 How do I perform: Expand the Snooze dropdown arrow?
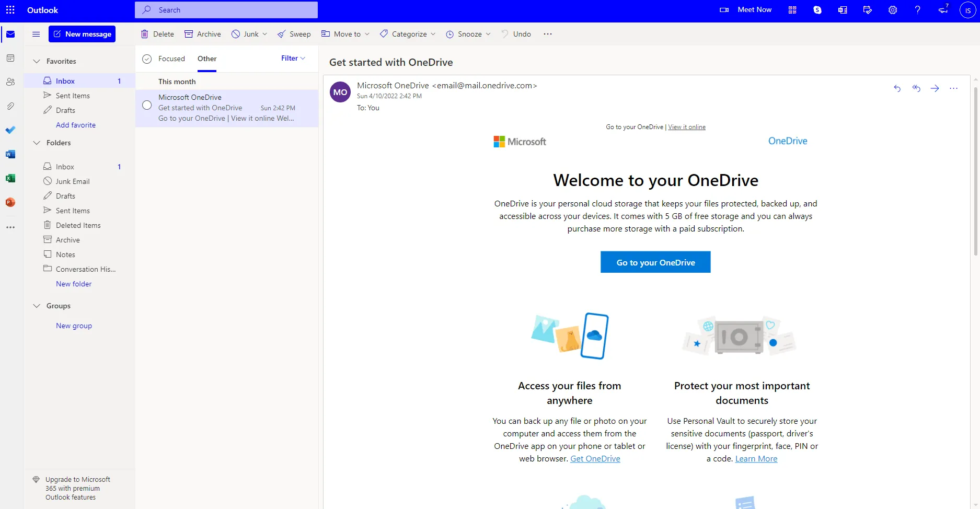pos(488,34)
